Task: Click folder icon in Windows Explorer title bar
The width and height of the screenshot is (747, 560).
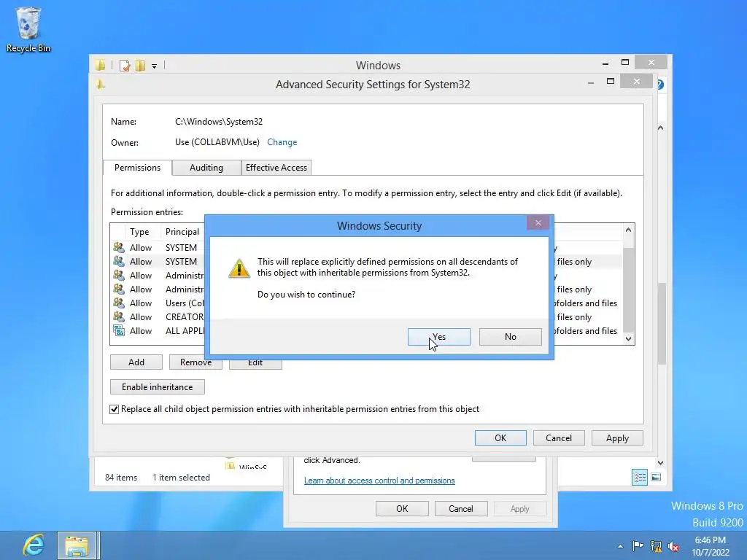Action: point(100,65)
